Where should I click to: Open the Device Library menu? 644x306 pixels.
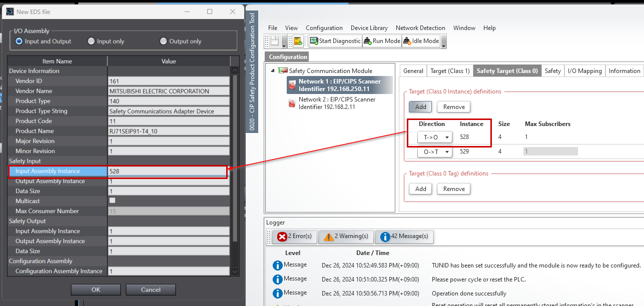coord(369,28)
